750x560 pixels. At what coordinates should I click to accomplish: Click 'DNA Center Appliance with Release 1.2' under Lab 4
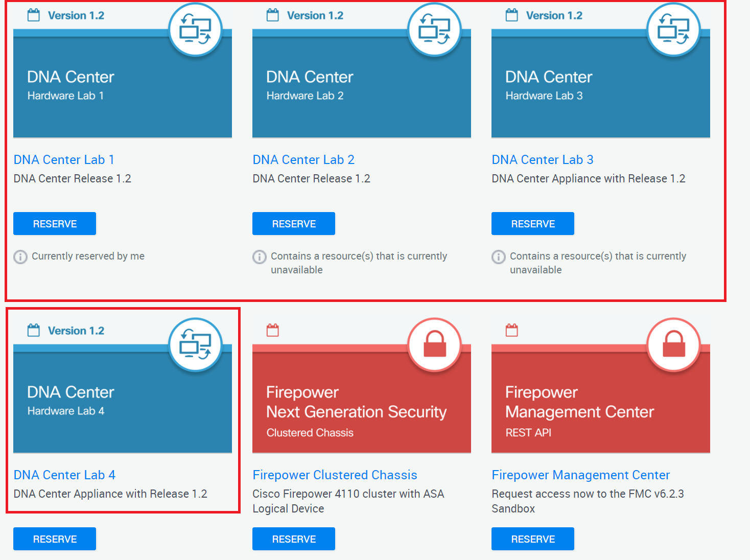[x=110, y=494]
